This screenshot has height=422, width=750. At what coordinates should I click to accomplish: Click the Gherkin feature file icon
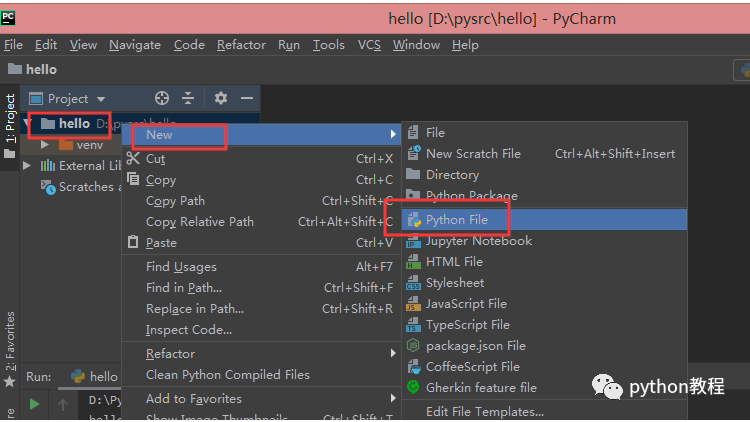(413, 387)
